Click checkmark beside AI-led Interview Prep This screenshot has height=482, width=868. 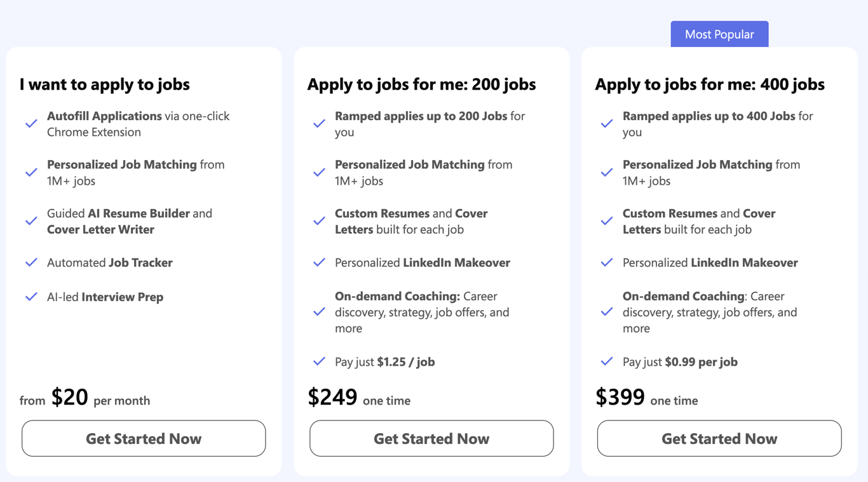point(31,297)
